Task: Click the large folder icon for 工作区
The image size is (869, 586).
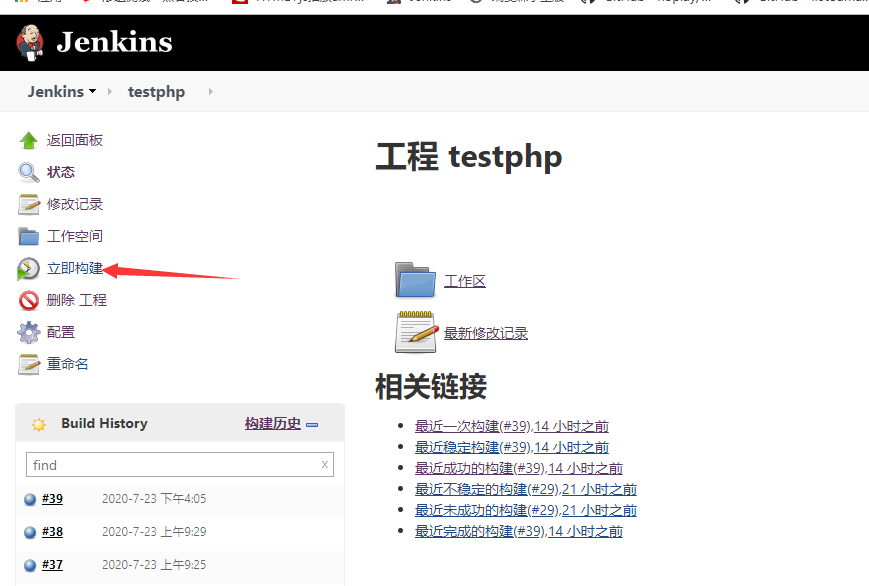Action: pyautogui.click(x=416, y=280)
